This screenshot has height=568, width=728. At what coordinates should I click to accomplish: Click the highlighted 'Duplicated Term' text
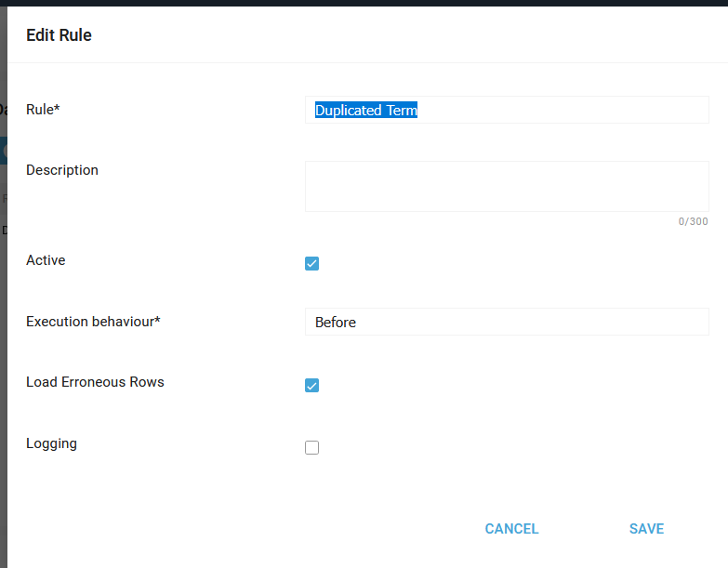click(x=366, y=110)
